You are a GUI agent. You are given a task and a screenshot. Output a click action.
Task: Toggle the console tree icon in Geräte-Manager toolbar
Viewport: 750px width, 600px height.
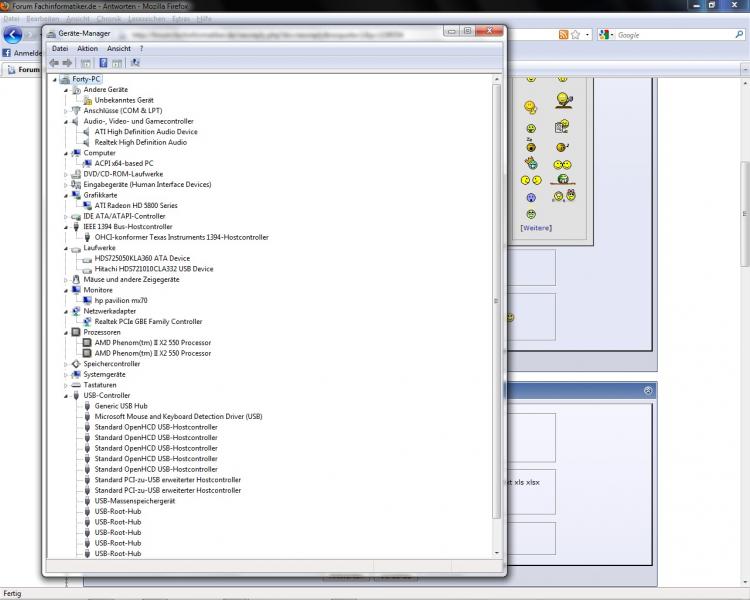pos(86,63)
